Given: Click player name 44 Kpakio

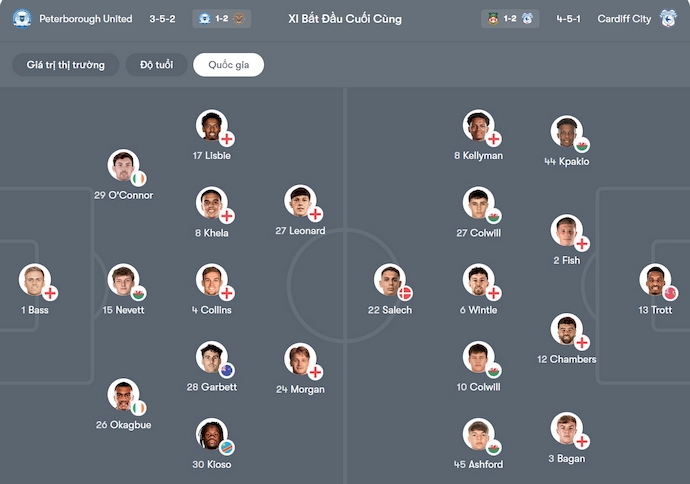Looking at the screenshot, I should pyautogui.click(x=566, y=161).
